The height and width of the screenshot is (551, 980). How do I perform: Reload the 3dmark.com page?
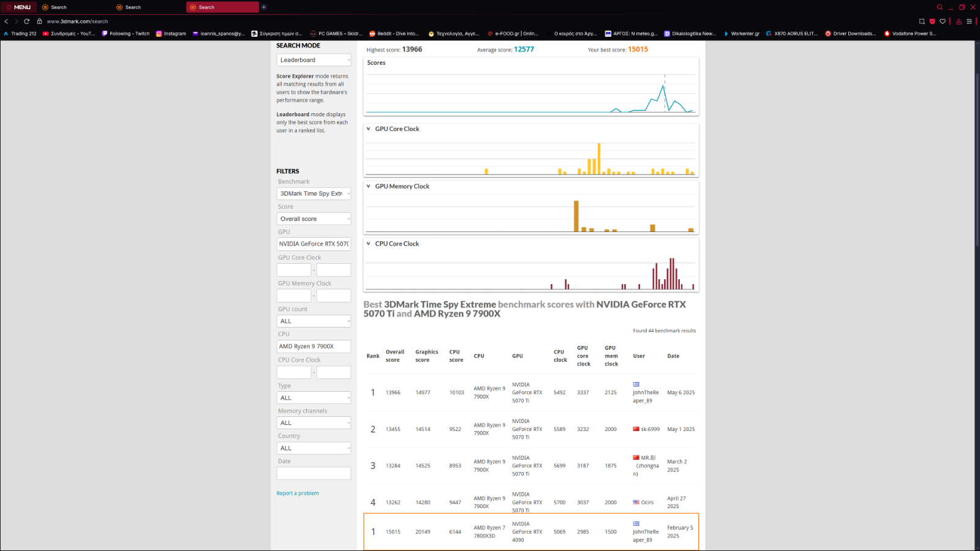[26, 21]
